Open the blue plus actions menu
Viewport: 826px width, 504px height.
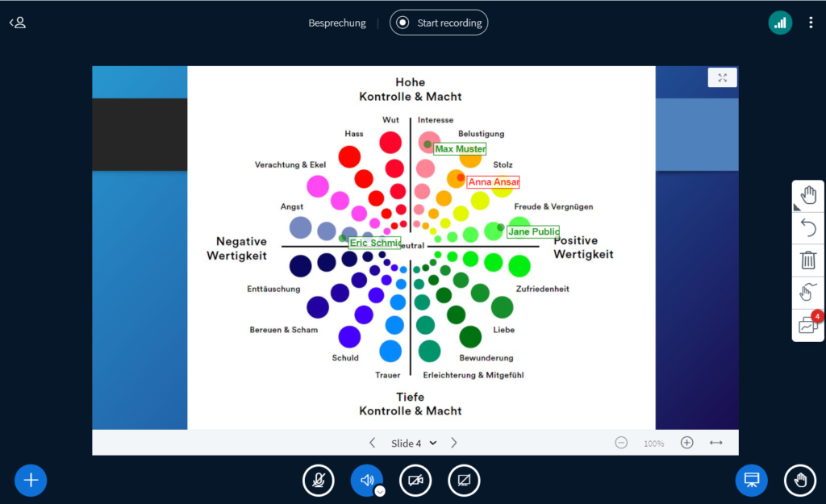pos(31,481)
